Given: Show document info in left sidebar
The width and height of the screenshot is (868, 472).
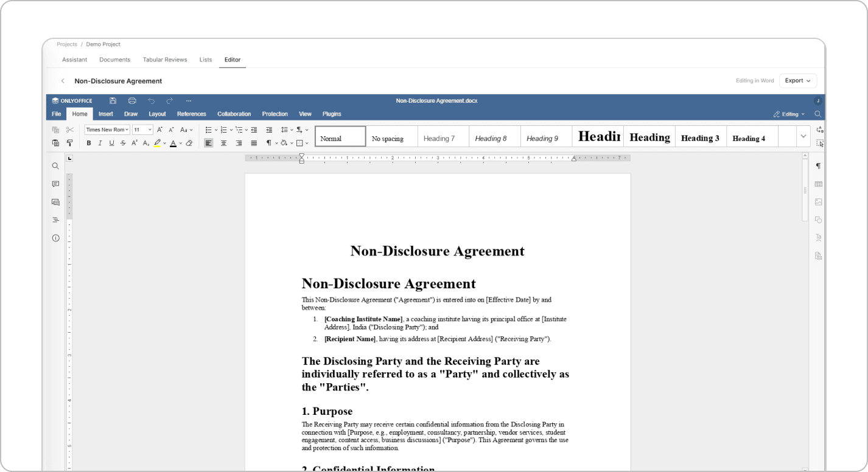Looking at the screenshot, I should click(55, 238).
